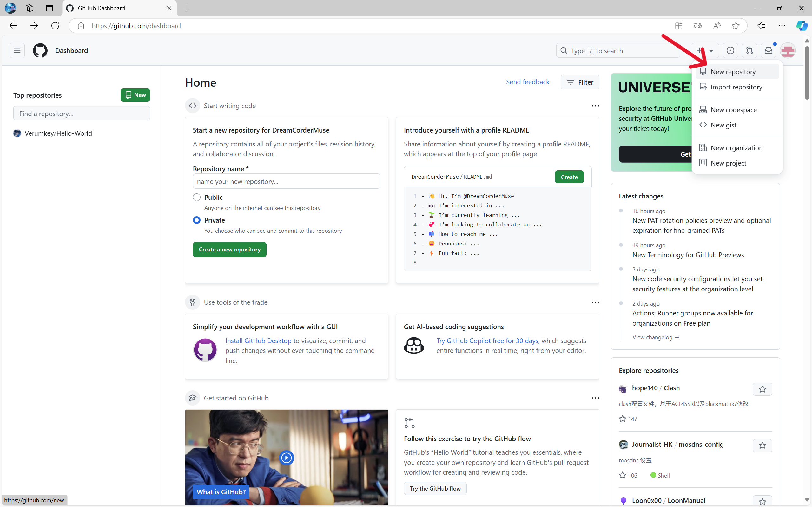Click Try the GitHub flow button
This screenshot has width=812, height=507.
click(x=435, y=489)
